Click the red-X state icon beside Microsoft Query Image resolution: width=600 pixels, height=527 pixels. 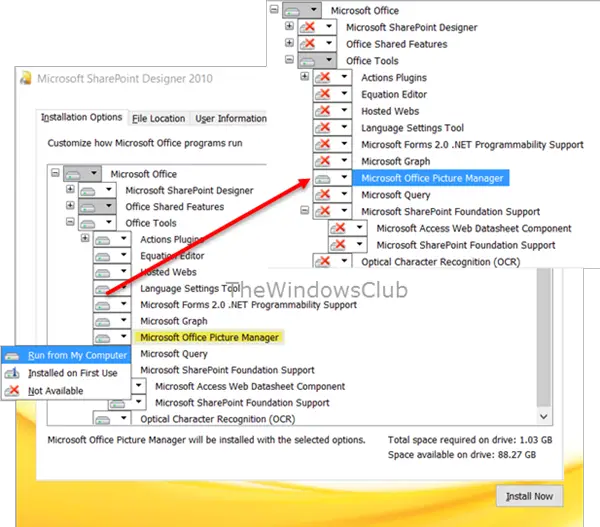323,194
